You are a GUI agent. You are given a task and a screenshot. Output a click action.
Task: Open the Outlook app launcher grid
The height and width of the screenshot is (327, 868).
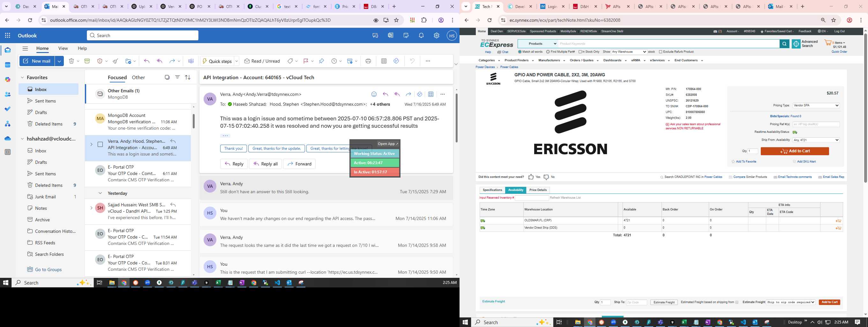pos(7,35)
